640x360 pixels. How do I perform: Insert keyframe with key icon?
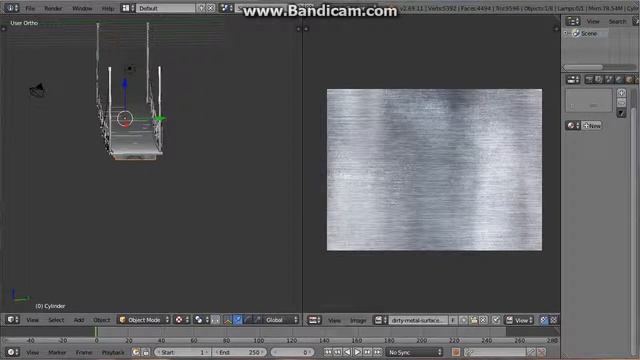pos(531,352)
